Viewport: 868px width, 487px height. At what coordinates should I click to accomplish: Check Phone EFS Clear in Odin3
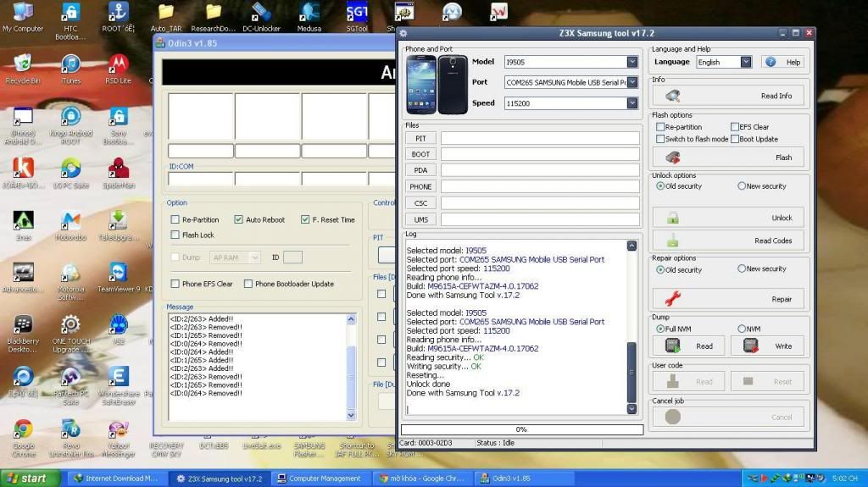click(175, 284)
